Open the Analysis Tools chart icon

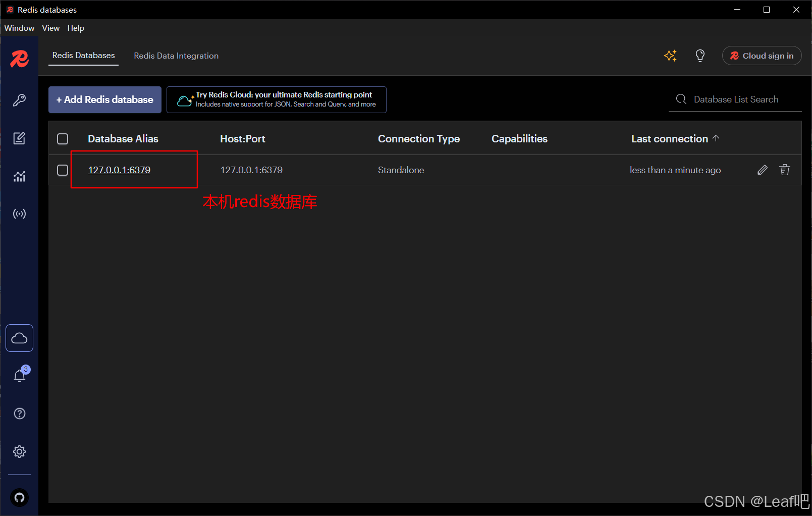(19, 176)
